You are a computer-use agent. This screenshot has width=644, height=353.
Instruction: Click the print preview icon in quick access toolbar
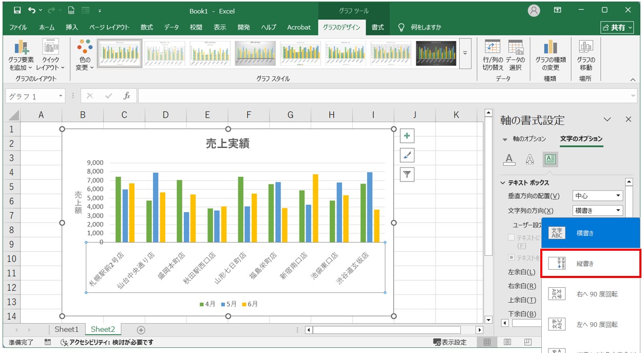[71, 10]
